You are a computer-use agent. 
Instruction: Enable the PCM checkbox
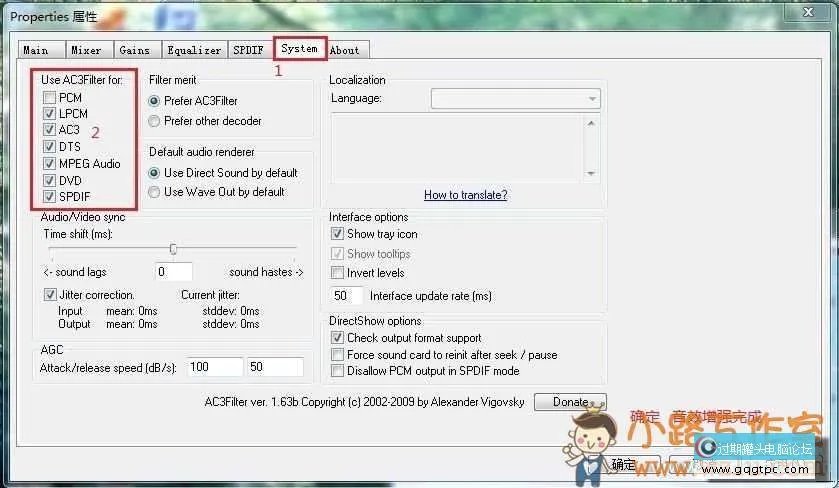50,98
